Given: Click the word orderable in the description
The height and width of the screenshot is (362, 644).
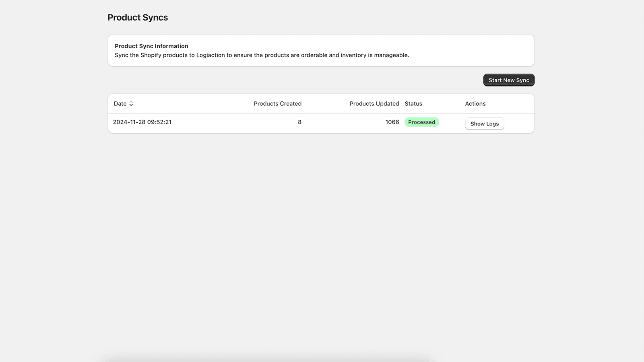Looking at the screenshot, I should coord(314,55).
